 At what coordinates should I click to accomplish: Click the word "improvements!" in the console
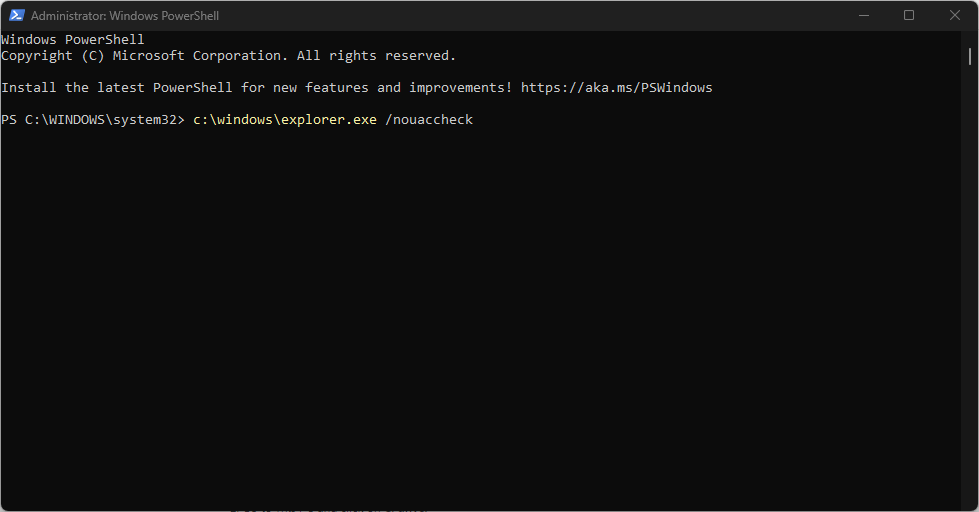460,88
